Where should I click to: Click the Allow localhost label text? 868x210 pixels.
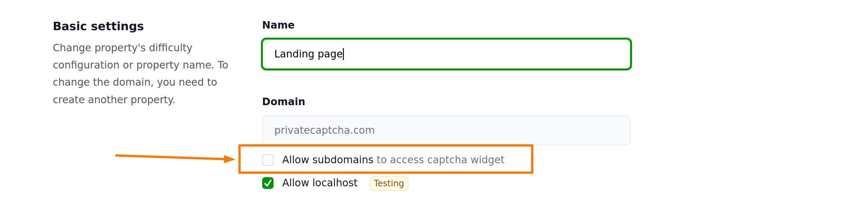(320, 183)
